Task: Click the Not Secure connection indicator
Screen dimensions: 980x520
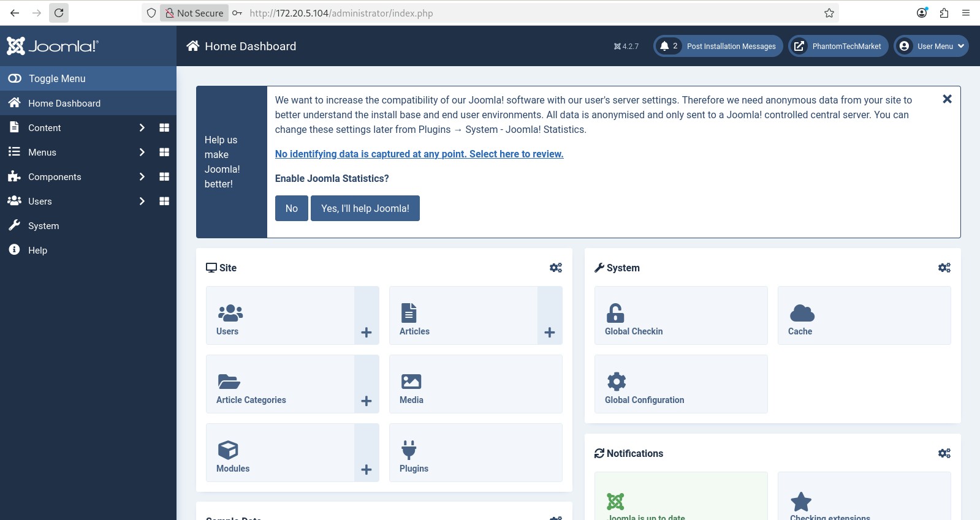Action: tap(194, 13)
